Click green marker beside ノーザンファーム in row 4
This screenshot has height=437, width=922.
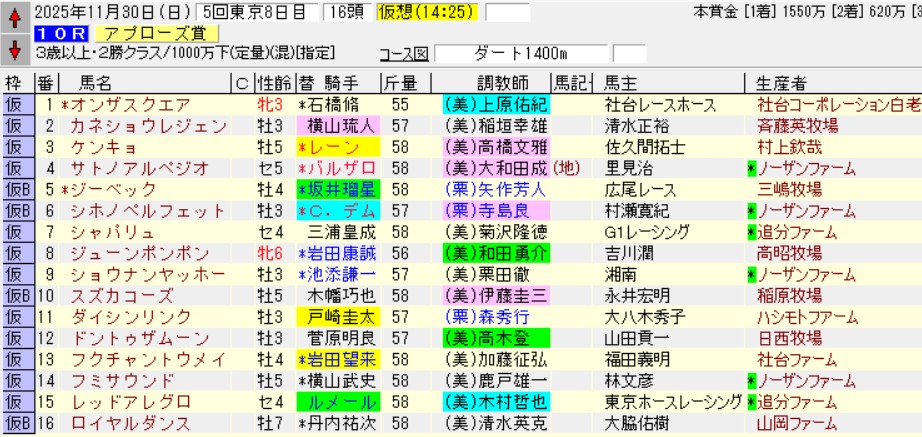[751, 167]
